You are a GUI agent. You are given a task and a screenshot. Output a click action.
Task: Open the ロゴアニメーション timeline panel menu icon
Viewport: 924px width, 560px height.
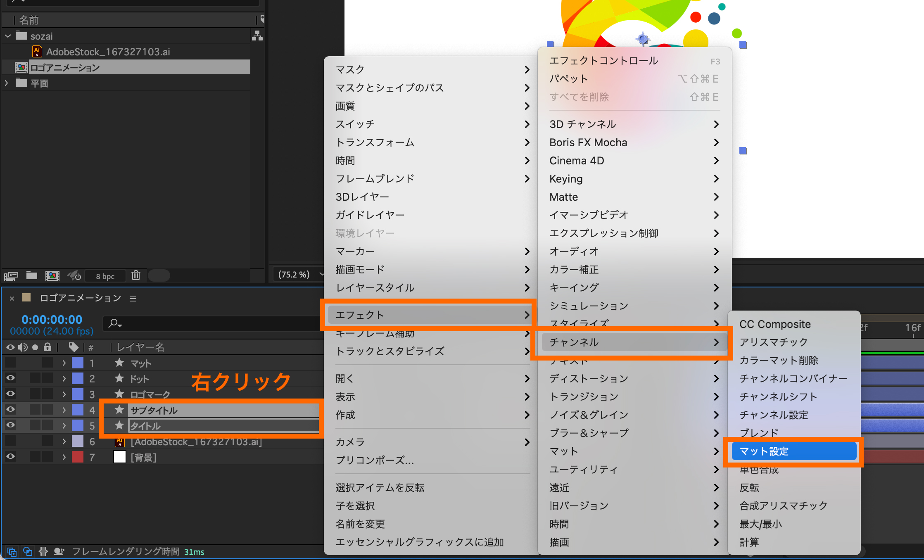pyautogui.click(x=133, y=298)
